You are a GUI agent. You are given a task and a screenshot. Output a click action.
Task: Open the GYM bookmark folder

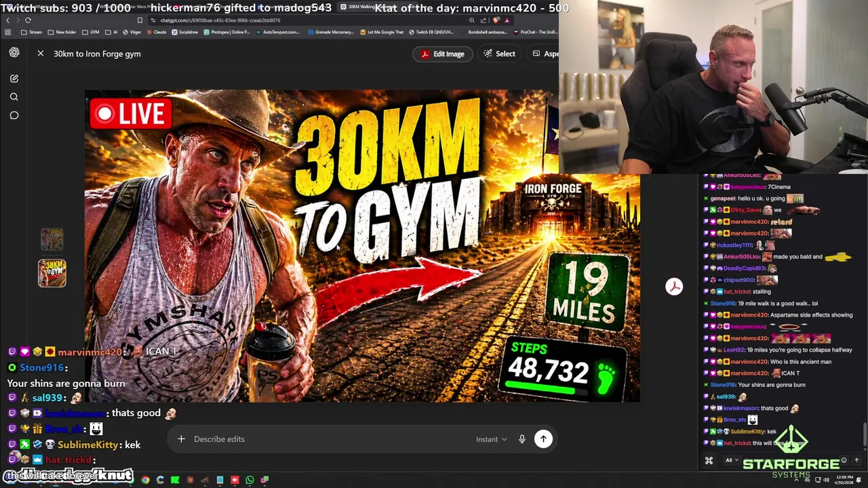[90, 32]
